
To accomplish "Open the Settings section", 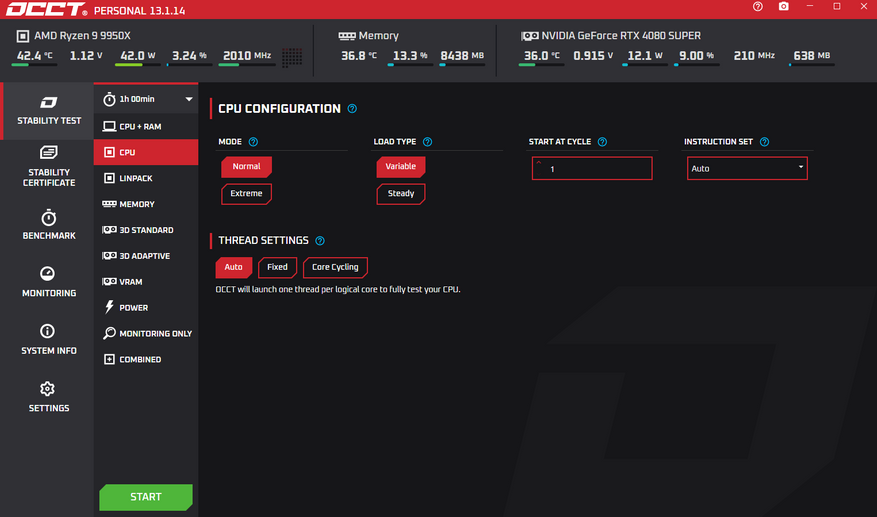I will tap(49, 397).
